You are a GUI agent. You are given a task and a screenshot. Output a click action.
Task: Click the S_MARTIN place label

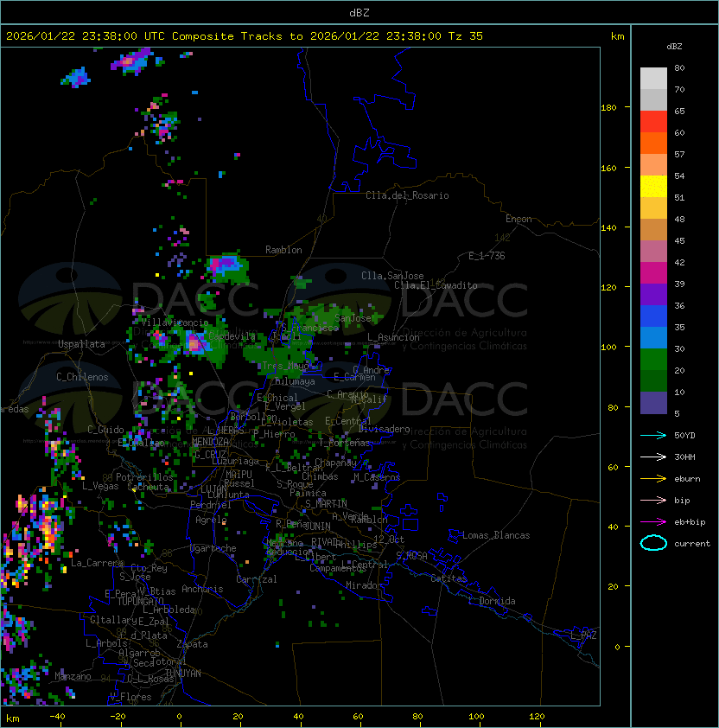point(326,504)
